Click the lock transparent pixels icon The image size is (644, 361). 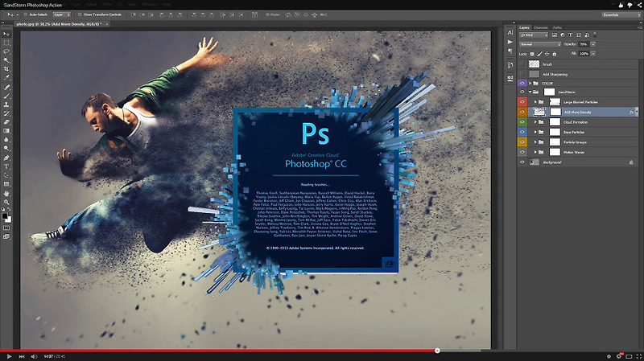coord(532,54)
